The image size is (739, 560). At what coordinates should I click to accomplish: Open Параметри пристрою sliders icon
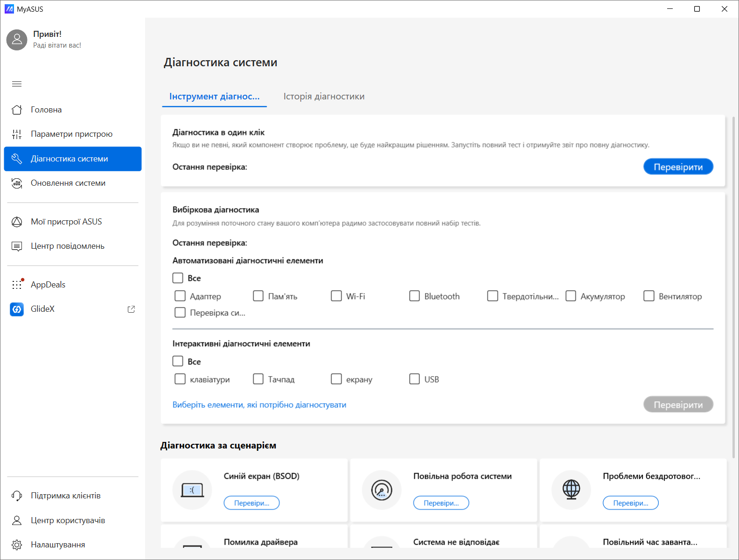coord(17,134)
